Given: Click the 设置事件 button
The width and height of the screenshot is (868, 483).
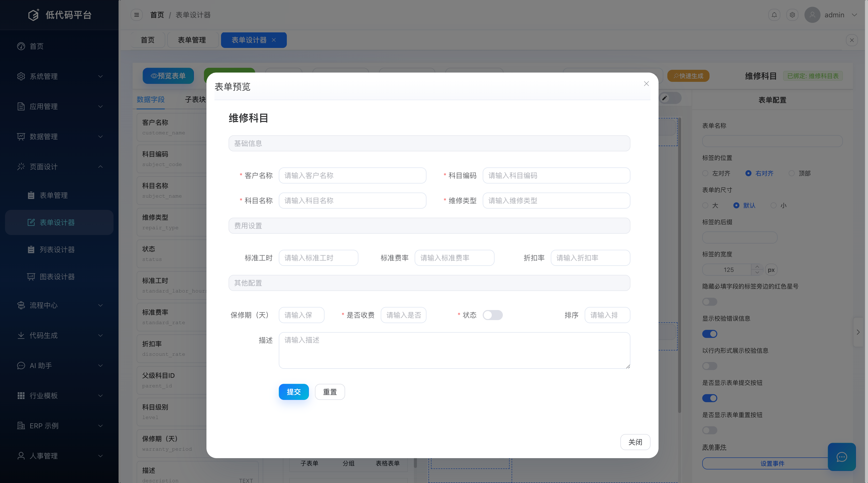Looking at the screenshot, I should click(772, 463).
